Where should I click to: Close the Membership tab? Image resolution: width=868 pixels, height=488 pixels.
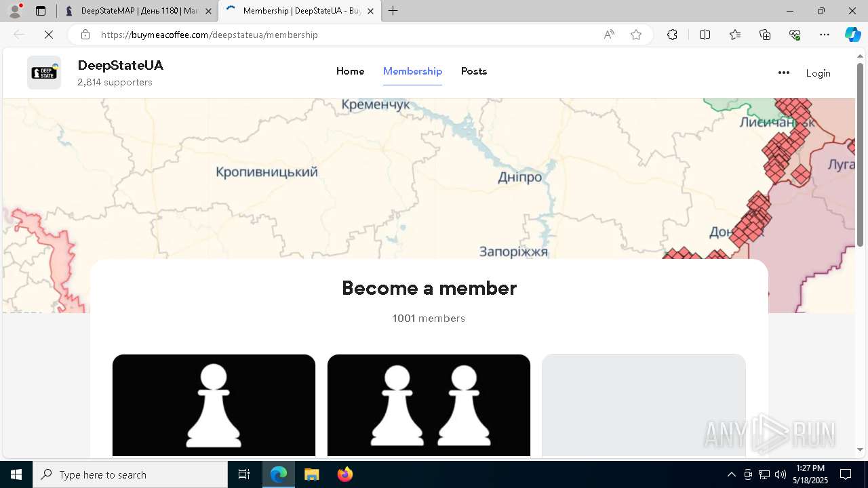(370, 11)
